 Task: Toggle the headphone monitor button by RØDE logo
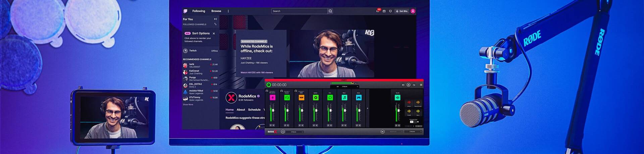[x=283, y=132]
